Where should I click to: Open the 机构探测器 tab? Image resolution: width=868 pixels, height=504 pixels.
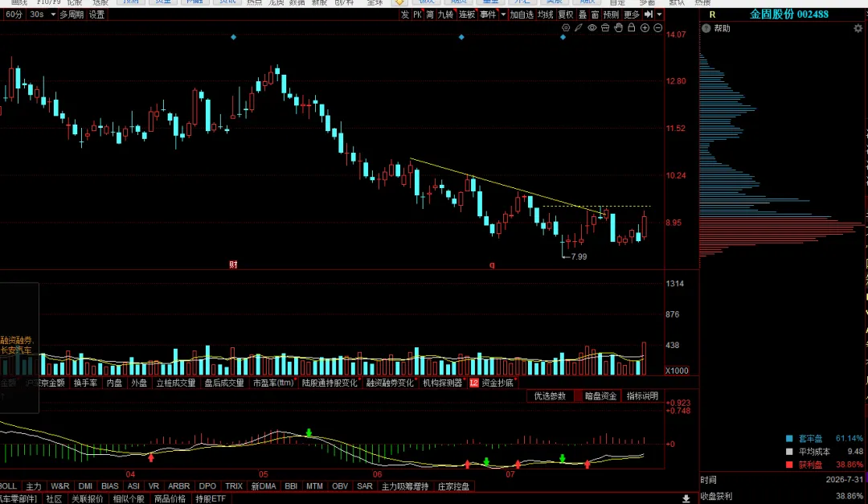442,383
